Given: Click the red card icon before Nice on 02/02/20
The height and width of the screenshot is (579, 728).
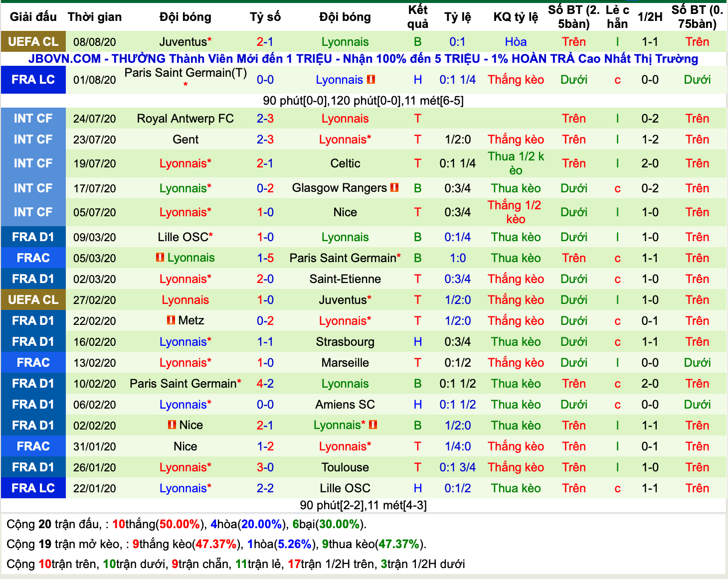Looking at the screenshot, I should 172,425.
